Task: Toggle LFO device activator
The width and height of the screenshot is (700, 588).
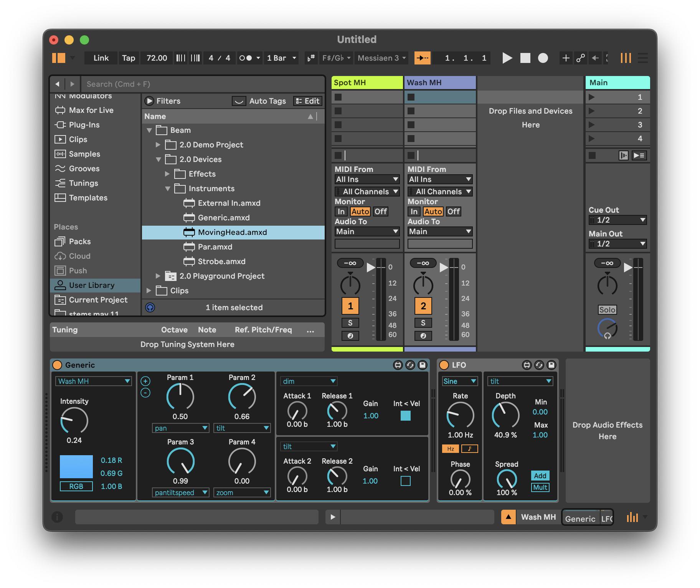Action: coord(444,365)
